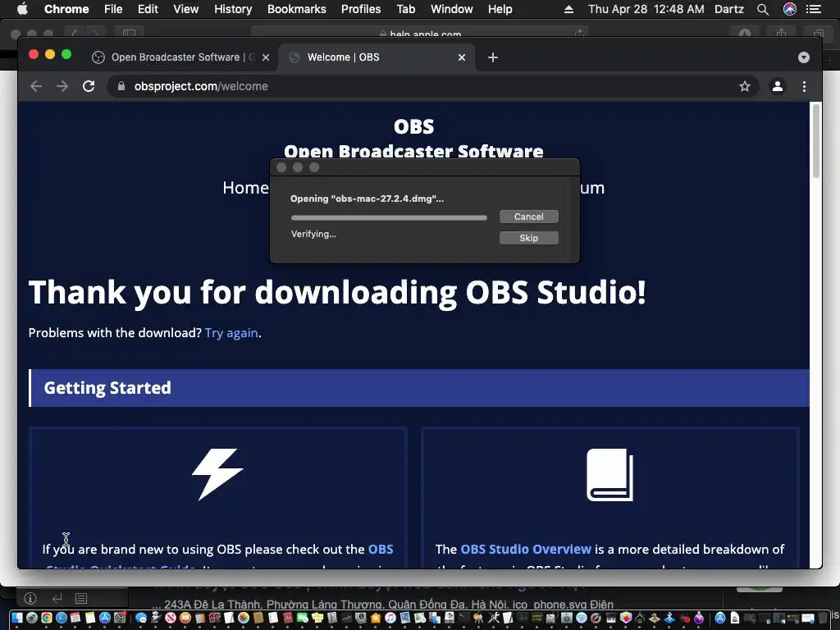Open the Help menu
Viewport: 840px width, 630px height.
(500, 9)
